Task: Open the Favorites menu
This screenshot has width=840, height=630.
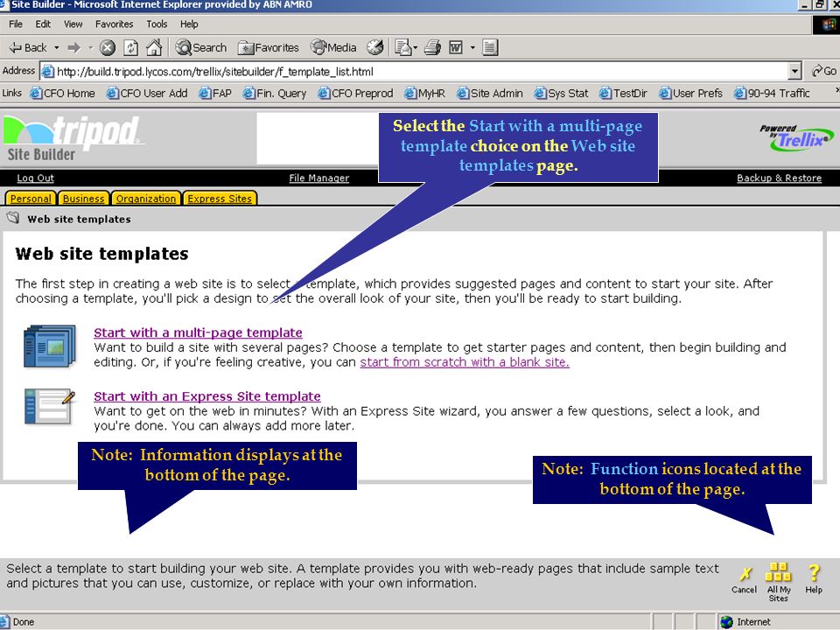Action: 114,24
